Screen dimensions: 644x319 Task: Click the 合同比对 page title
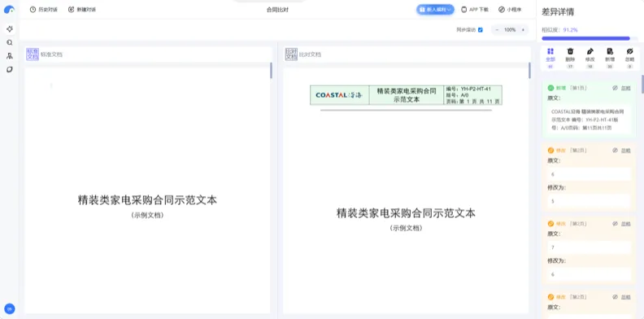[x=277, y=10]
